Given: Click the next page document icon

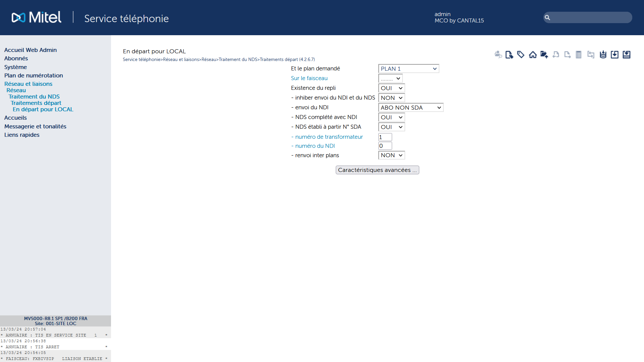Looking at the screenshot, I should tap(568, 55).
